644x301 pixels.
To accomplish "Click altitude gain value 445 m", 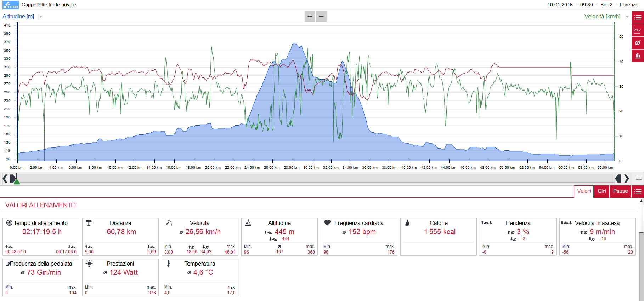I will click(x=284, y=232).
